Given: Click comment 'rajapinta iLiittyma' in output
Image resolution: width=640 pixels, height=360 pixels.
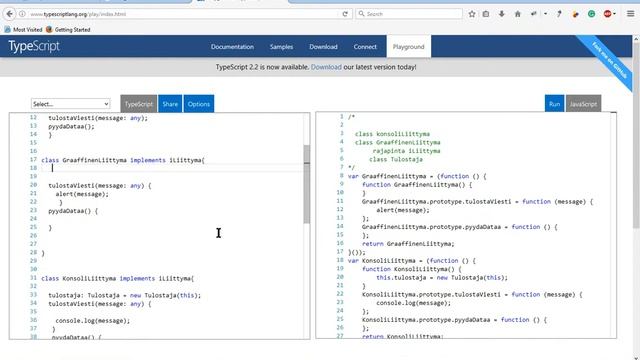Looking at the screenshot, I should click(406, 151).
